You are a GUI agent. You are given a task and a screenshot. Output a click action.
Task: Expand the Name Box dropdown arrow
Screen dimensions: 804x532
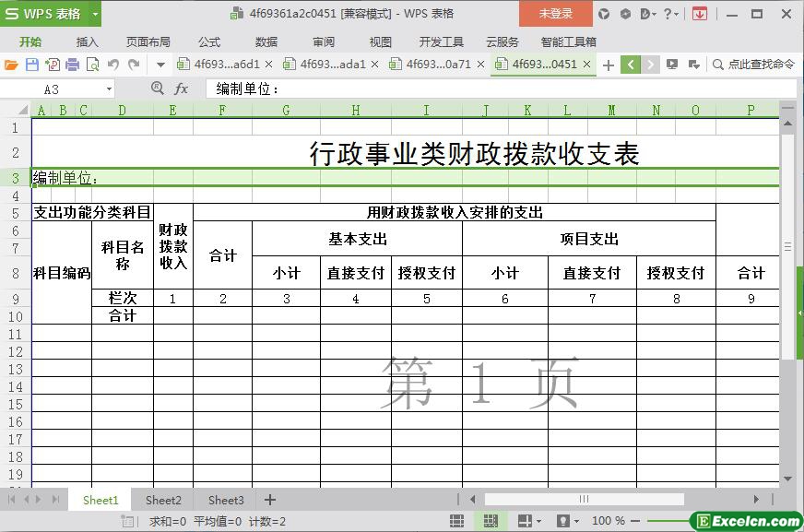pyautogui.click(x=109, y=89)
